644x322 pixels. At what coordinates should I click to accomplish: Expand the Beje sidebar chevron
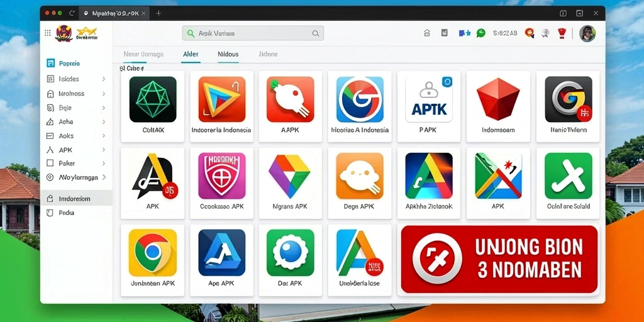tap(104, 108)
